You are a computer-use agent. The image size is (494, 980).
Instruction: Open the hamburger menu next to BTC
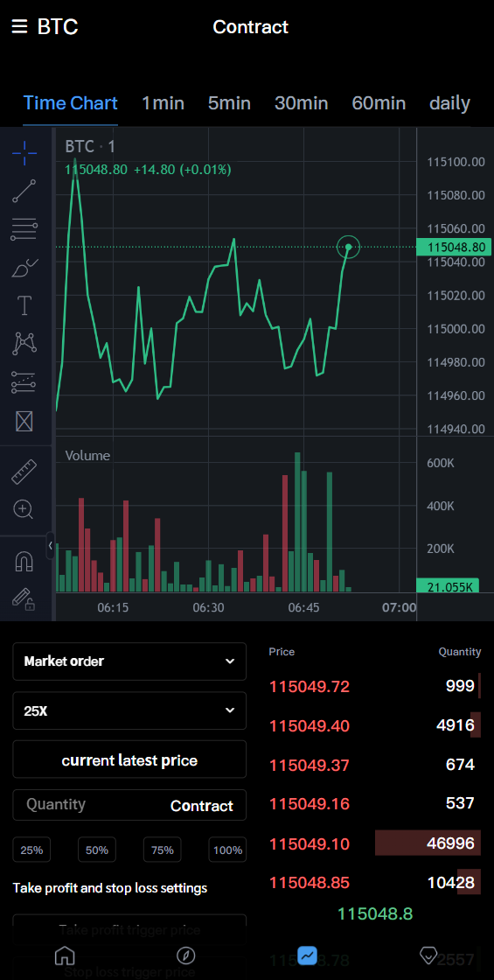(19, 27)
